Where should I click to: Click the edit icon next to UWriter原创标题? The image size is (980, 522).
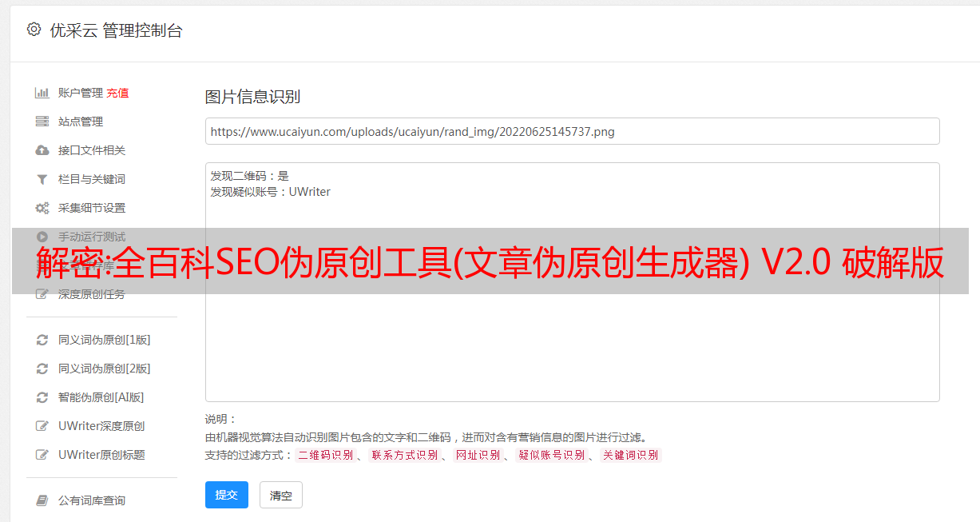point(42,455)
